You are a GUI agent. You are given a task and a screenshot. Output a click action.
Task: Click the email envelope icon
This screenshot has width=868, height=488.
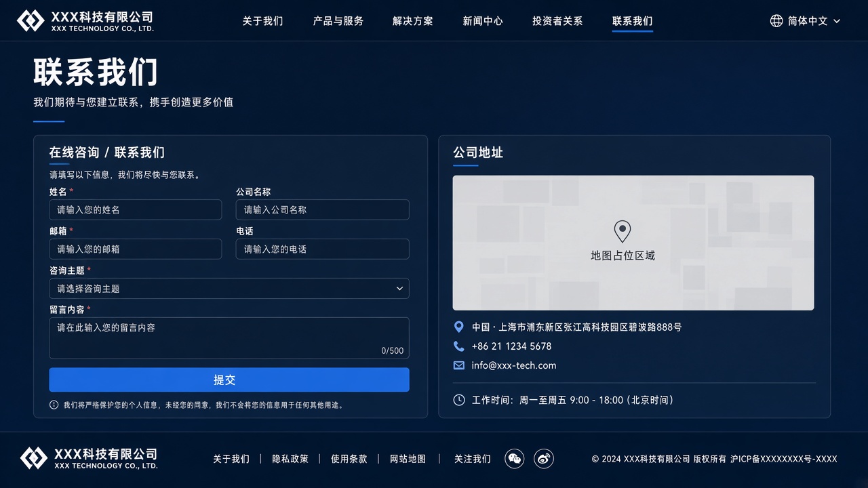pyautogui.click(x=459, y=365)
